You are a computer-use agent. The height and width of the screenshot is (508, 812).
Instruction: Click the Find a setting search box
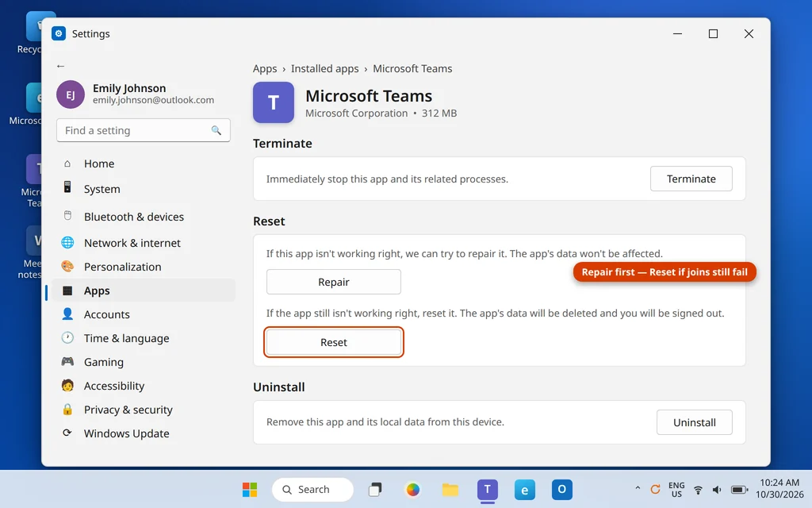(144, 131)
